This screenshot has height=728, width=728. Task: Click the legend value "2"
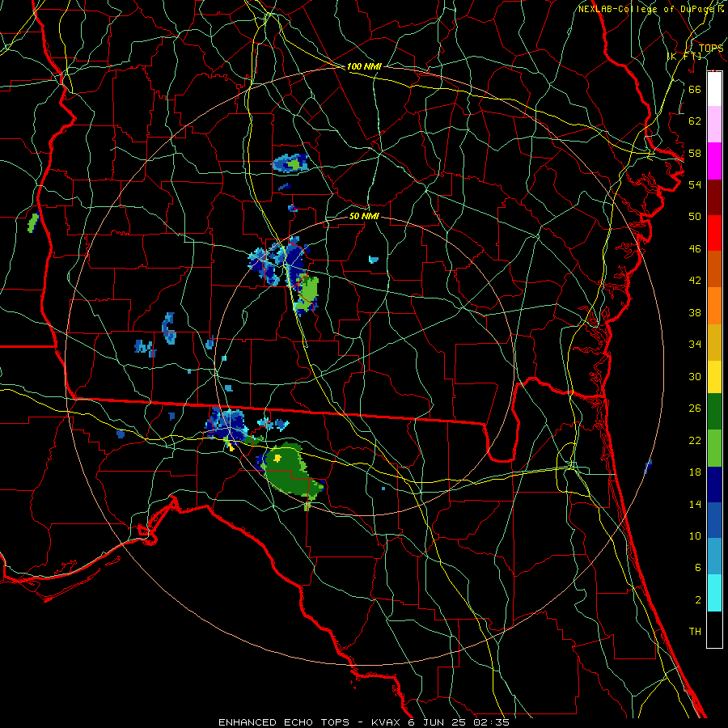point(697,600)
